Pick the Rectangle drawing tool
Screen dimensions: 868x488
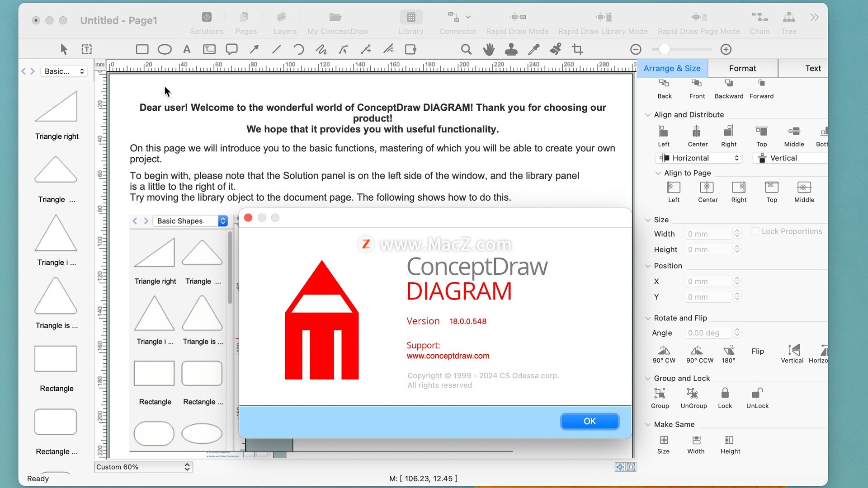pyautogui.click(x=142, y=49)
